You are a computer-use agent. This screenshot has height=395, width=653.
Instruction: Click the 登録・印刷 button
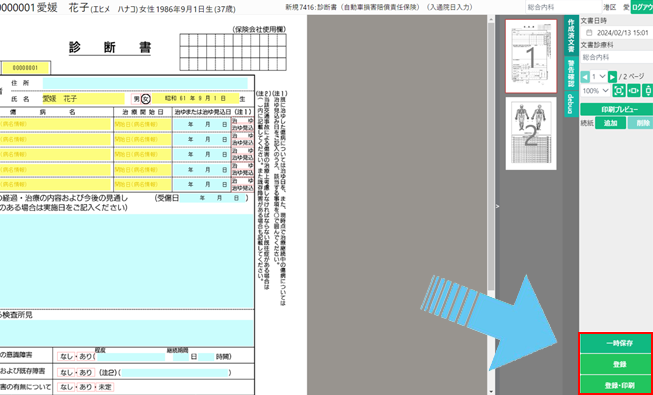616,385
